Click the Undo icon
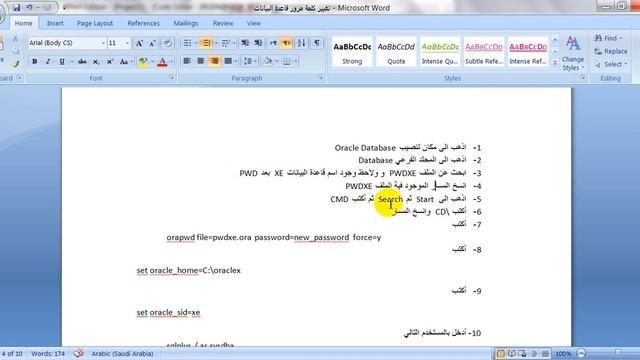Viewport: 640px width, 360px height. (29, 7)
